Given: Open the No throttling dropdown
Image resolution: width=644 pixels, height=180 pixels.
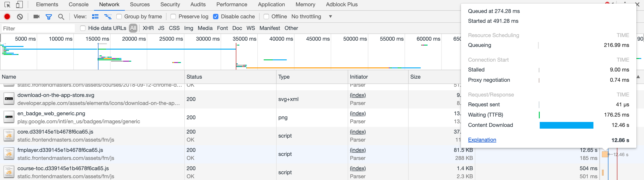Looking at the screenshot, I should tap(311, 17).
